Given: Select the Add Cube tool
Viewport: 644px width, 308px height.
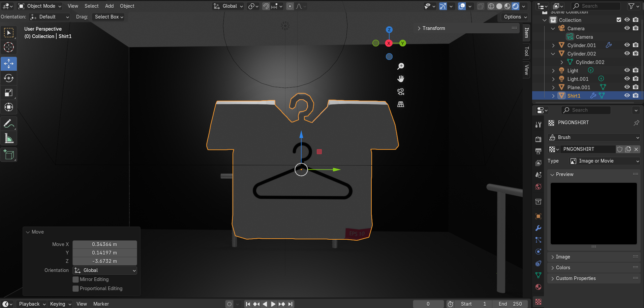Looking at the screenshot, I should pyautogui.click(x=9, y=155).
